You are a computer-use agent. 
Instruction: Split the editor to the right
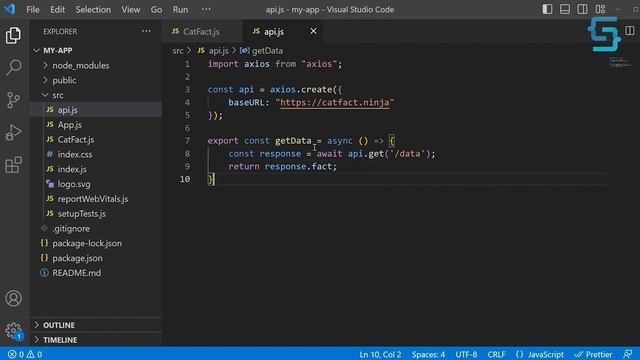(x=630, y=31)
